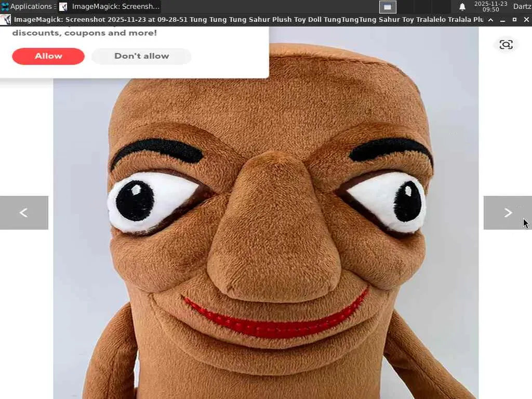Maximize the ImageMagick window

(x=514, y=20)
